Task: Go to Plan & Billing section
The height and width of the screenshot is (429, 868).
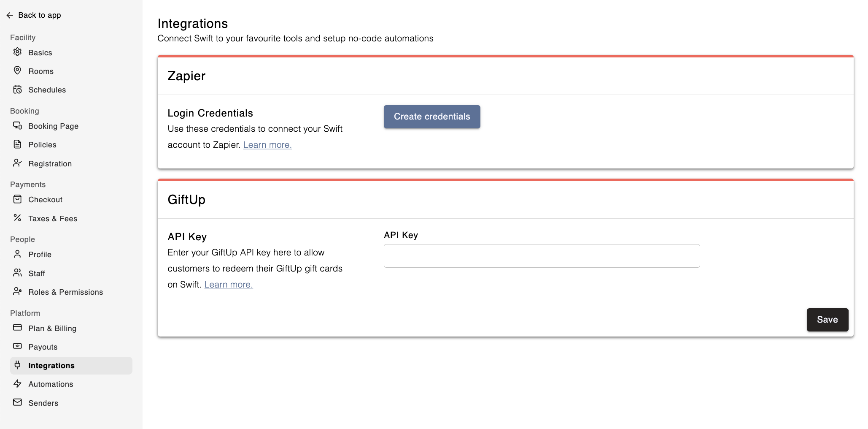Action: [52, 329]
